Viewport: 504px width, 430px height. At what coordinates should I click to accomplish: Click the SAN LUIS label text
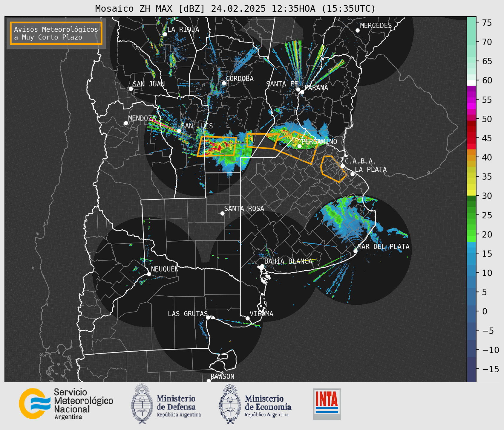pos(197,126)
